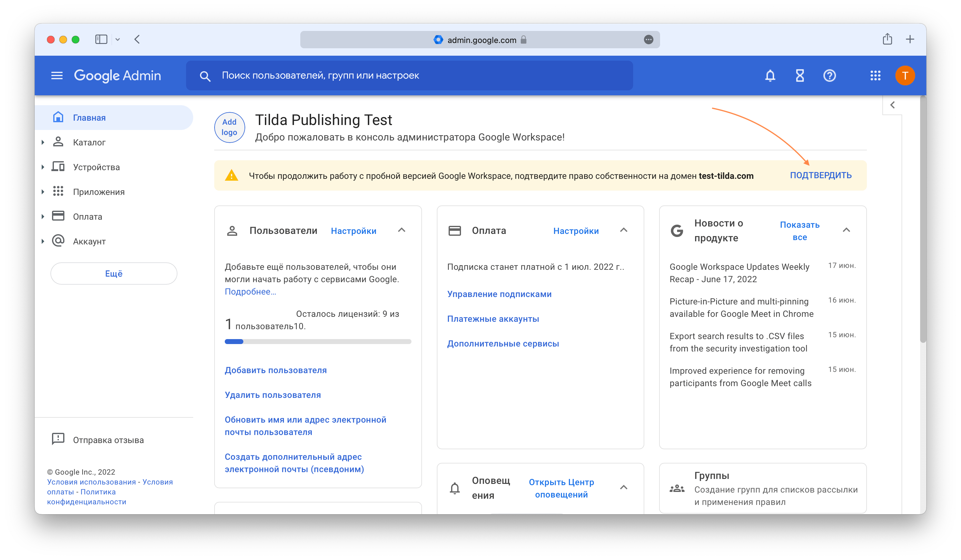Click the site privacy shield icon in the address bar
The image size is (961, 560).
[438, 40]
